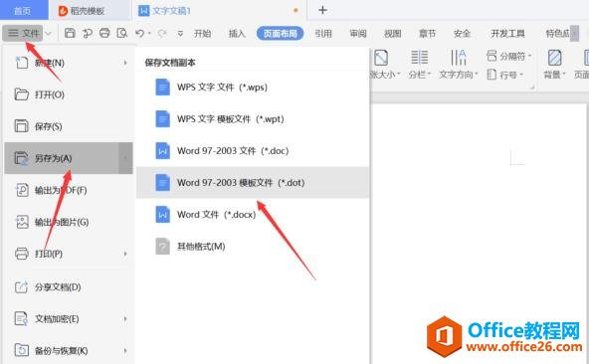Switch to the 插入 ribbon tab
589x364 pixels.
237,34
